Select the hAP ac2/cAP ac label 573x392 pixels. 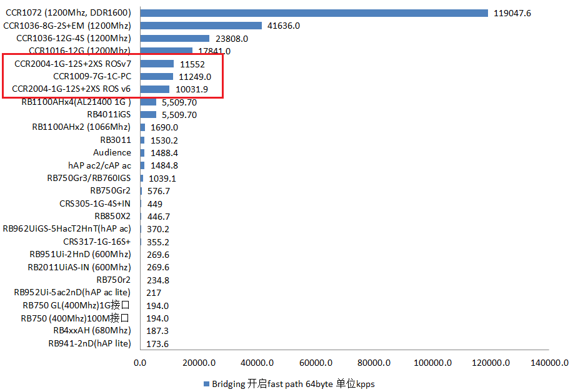tap(99, 165)
